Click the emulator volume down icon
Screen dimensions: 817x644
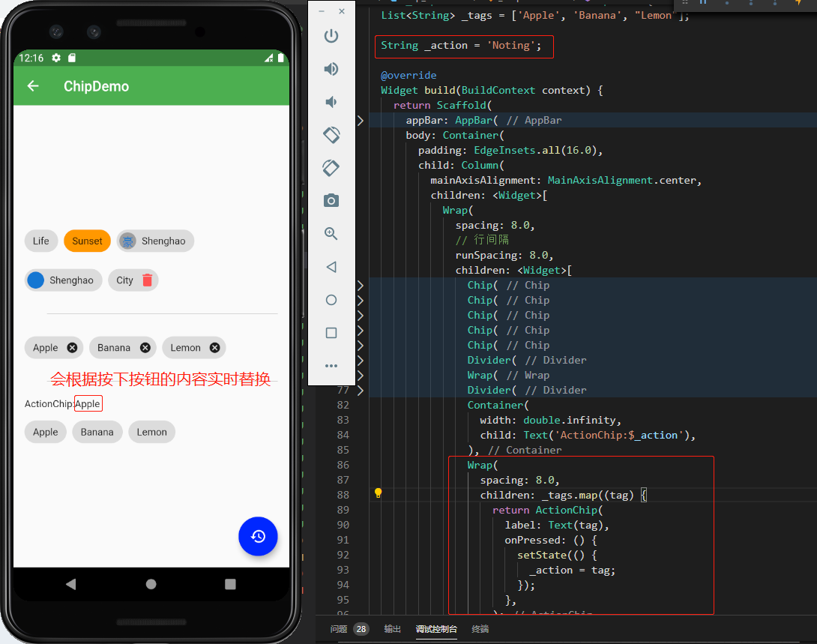click(x=331, y=102)
